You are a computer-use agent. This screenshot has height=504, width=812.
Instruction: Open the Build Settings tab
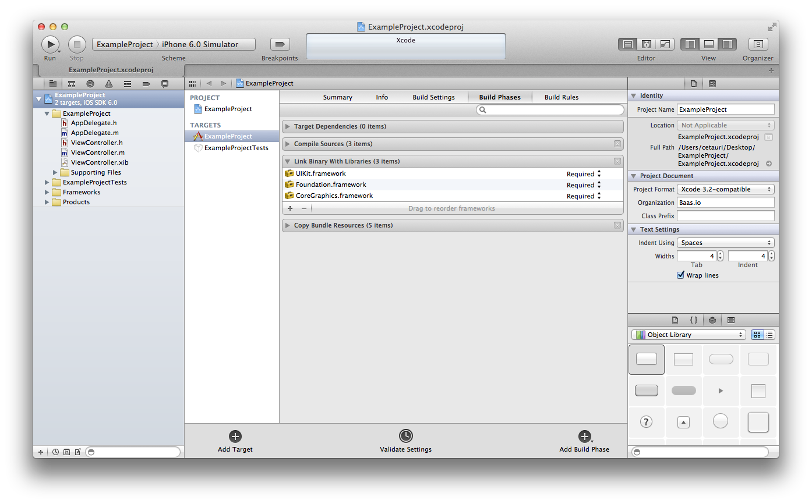[434, 97]
